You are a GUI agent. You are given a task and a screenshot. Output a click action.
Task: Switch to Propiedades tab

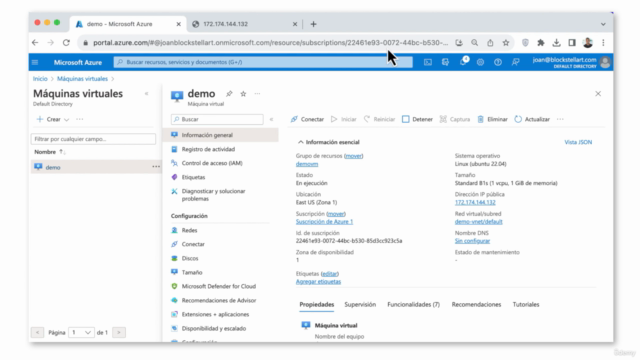tap(317, 304)
